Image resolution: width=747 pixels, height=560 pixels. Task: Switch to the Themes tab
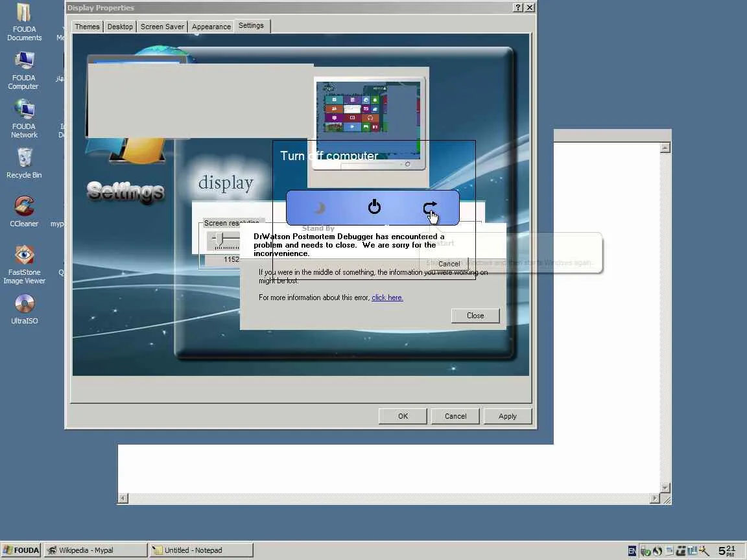coord(87,27)
